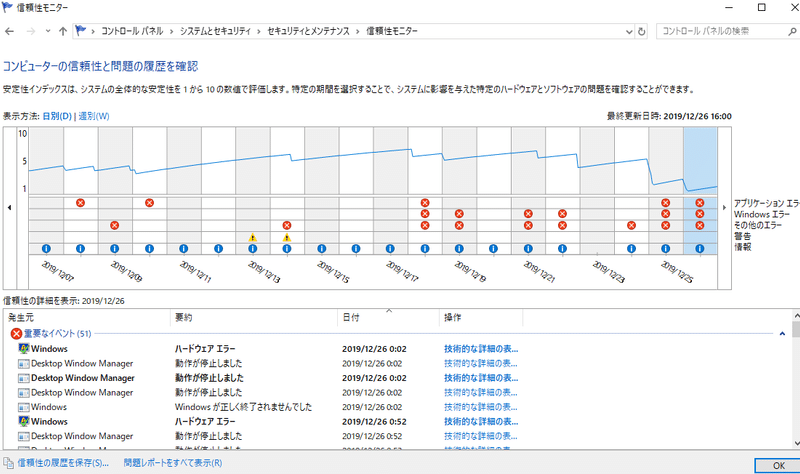
Task: Click the Back arrow in the navigation bar
Action: (x=9, y=31)
